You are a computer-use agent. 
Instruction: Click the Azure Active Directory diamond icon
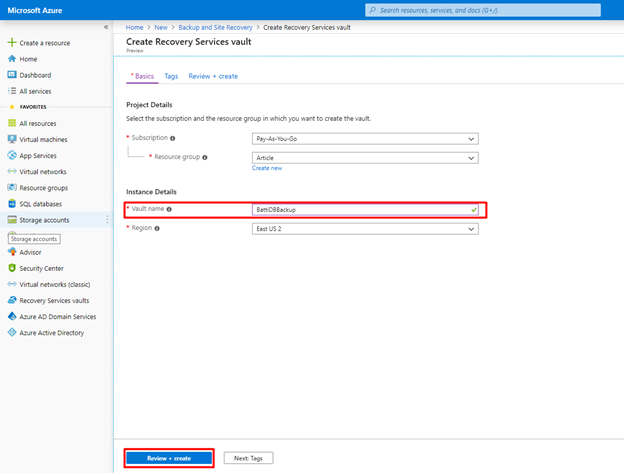tap(12, 332)
